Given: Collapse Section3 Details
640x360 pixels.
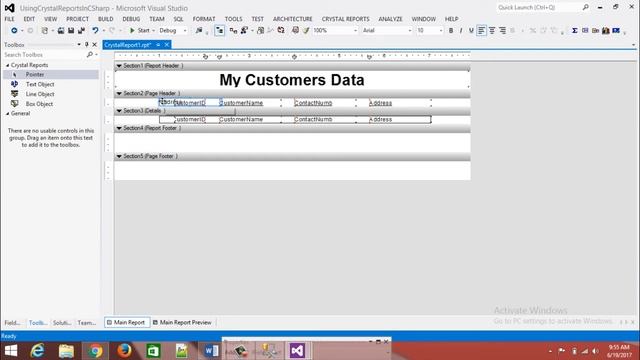Looking at the screenshot, I should 119,111.
